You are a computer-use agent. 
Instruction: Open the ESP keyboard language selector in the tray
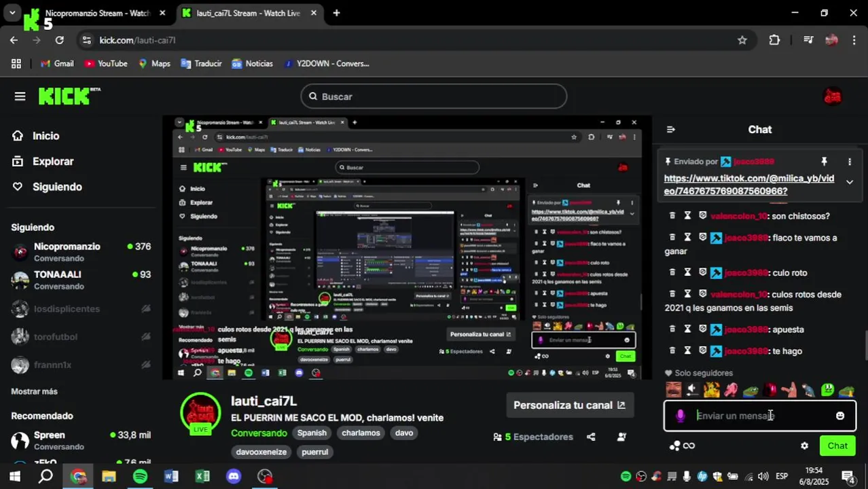pos(782,476)
